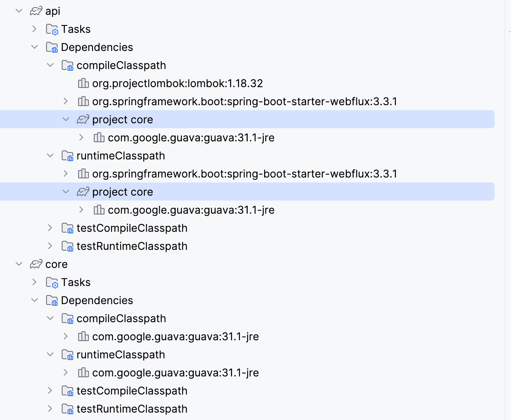The width and height of the screenshot is (511, 420).
Task: Collapse the core module node
Action: point(19,264)
